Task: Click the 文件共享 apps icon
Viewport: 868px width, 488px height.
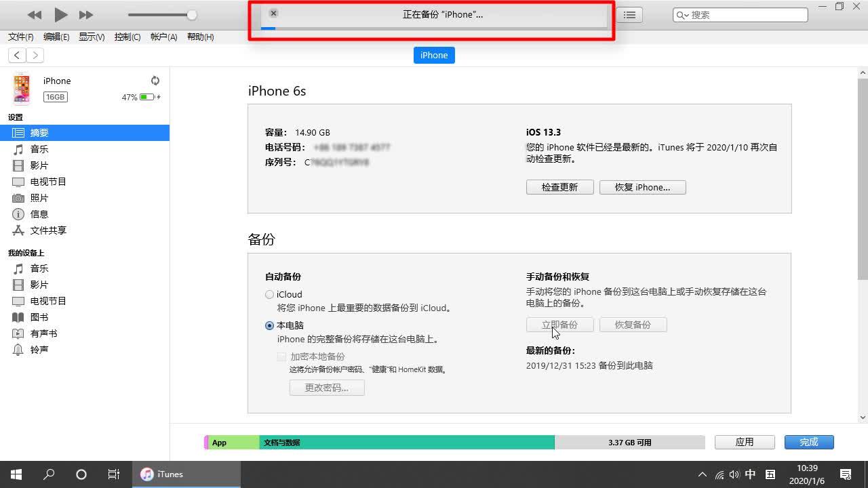Action: [18, 230]
